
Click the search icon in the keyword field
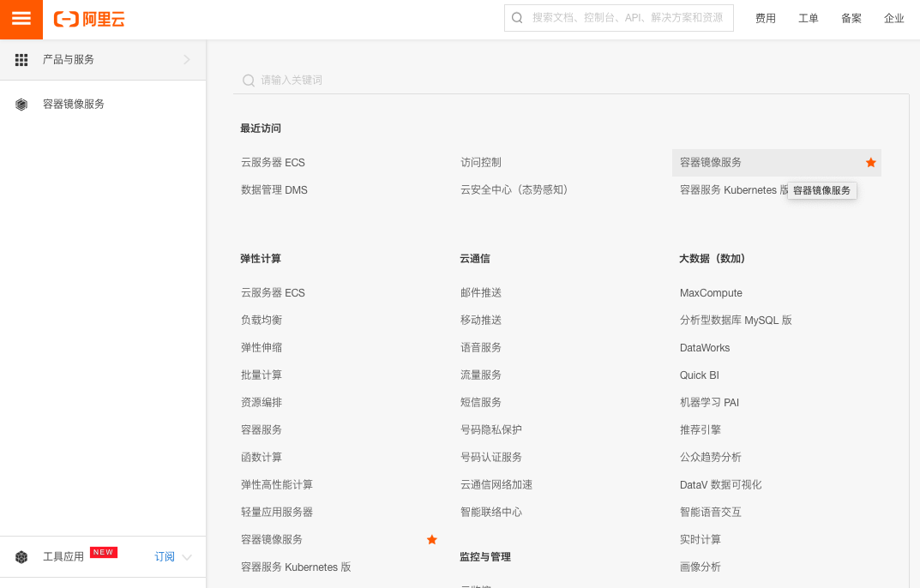[248, 80]
